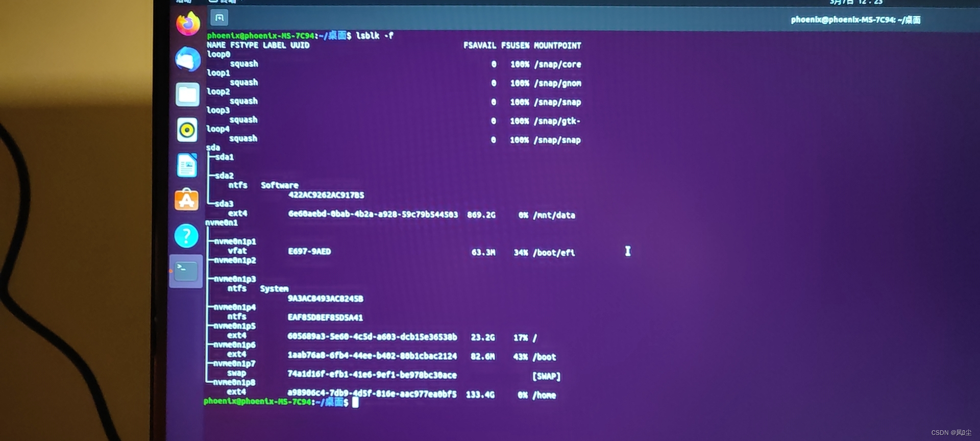Screen dimensions: 980x441
Task: Click the nvme0n1 disk name
Action: [222, 223]
